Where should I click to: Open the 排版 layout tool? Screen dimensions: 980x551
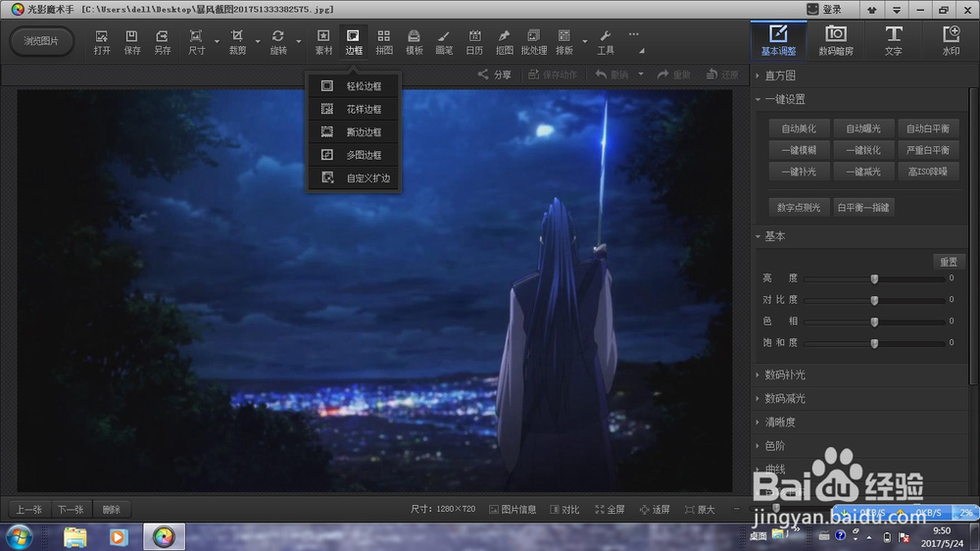click(564, 42)
